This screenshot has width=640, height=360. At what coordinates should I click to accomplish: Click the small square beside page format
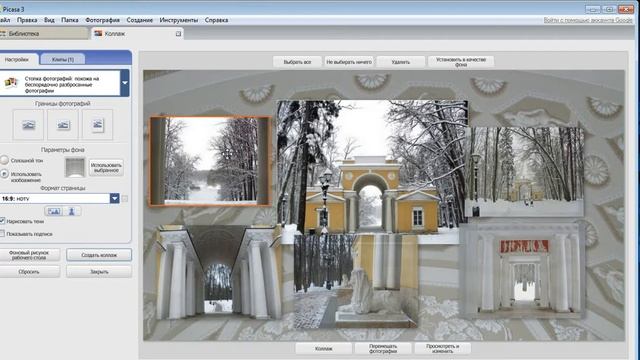tap(125, 198)
